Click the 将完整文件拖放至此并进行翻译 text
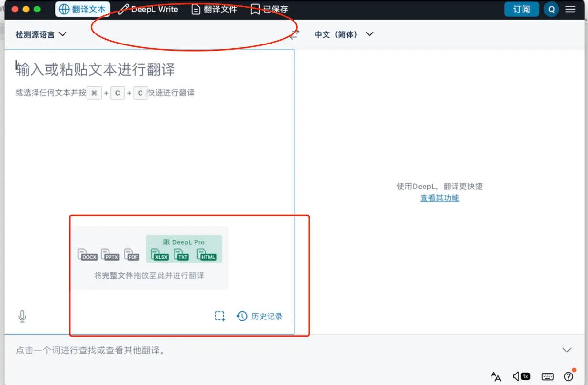The width and height of the screenshot is (588, 385). [149, 275]
